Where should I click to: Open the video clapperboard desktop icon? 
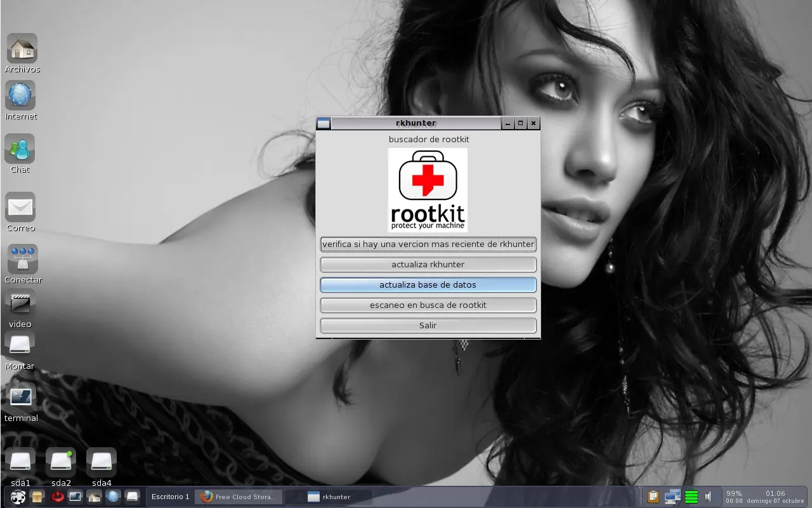(20, 304)
